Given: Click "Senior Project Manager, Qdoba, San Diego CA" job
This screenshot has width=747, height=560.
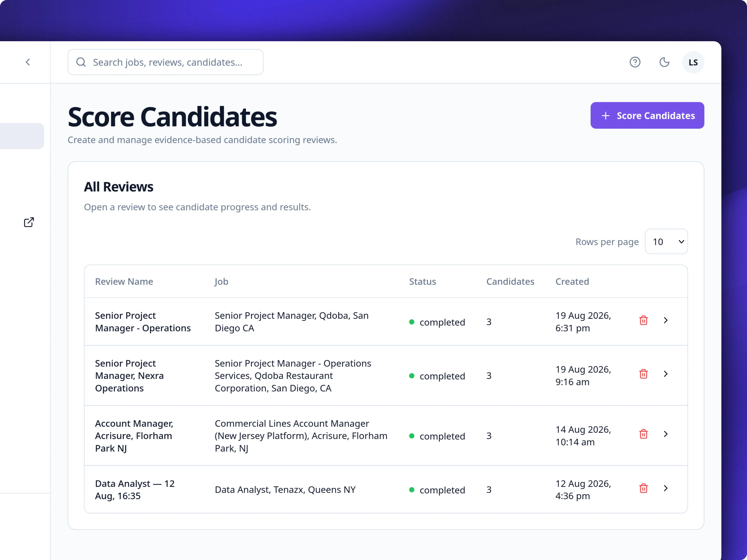Looking at the screenshot, I should click(291, 322).
